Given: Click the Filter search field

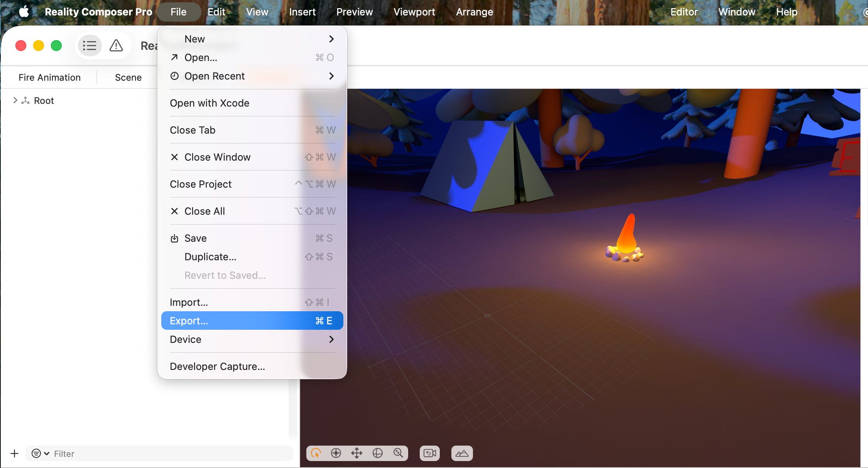Looking at the screenshot, I should [159, 453].
